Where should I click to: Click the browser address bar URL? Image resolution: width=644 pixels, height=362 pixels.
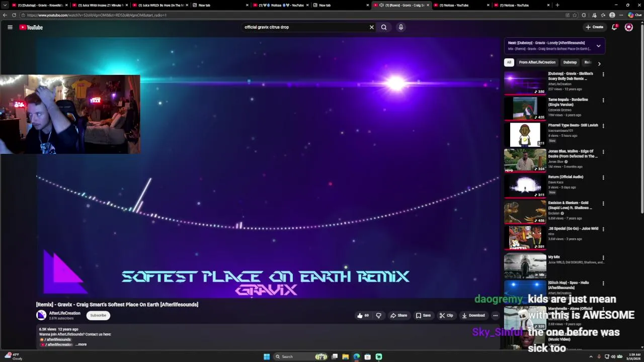point(97,15)
